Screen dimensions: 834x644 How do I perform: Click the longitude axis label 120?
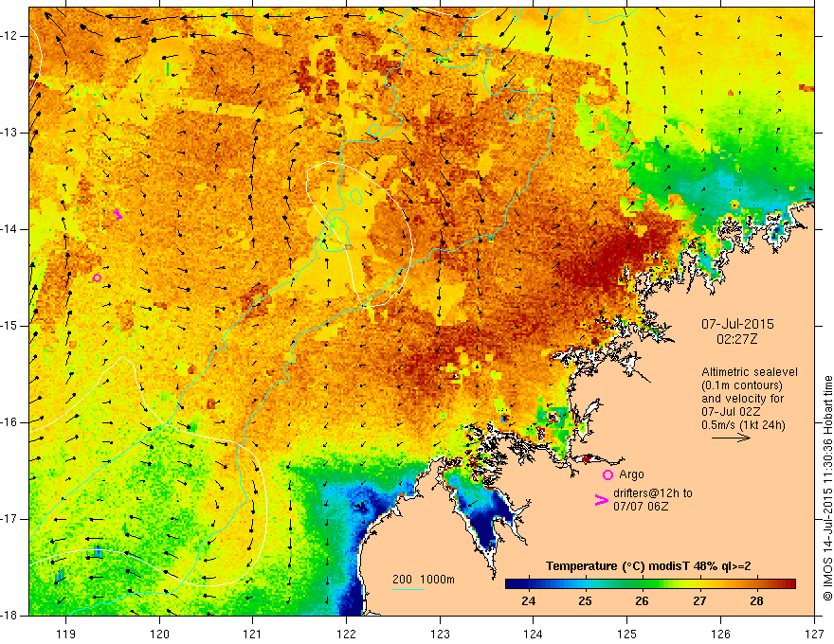click(x=159, y=634)
